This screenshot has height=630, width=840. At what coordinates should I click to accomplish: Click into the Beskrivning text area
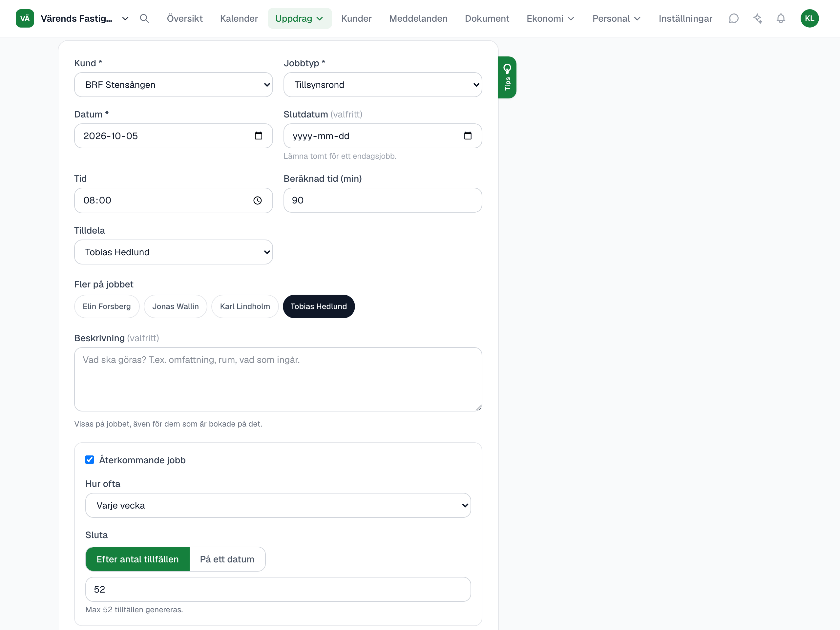(278, 379)
